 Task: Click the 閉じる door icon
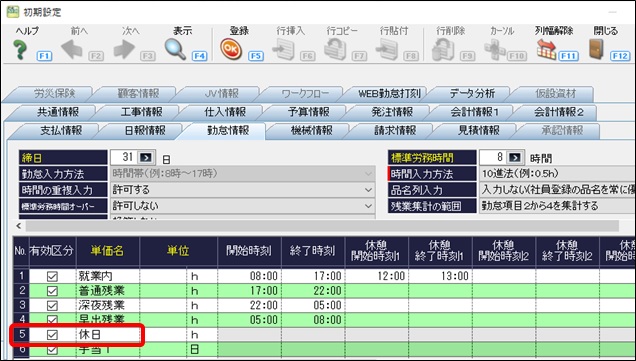pyautogui.click(x=597, y=50)
